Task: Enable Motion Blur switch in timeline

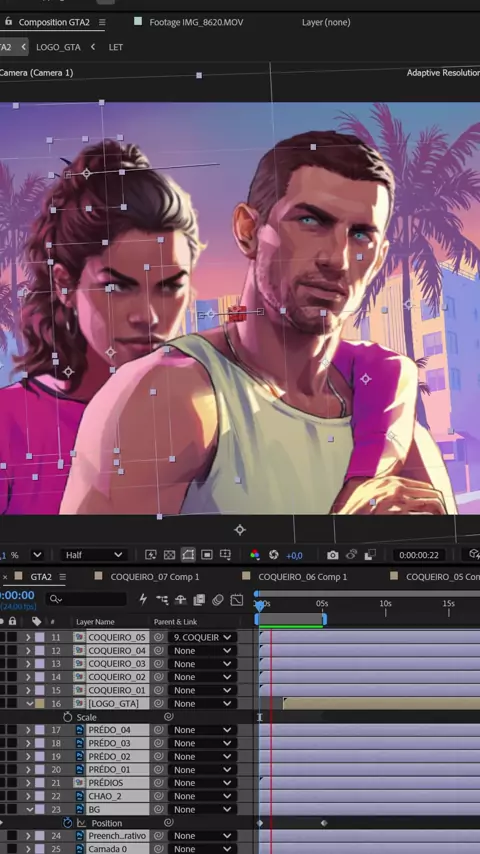Action: click(217, 600)
